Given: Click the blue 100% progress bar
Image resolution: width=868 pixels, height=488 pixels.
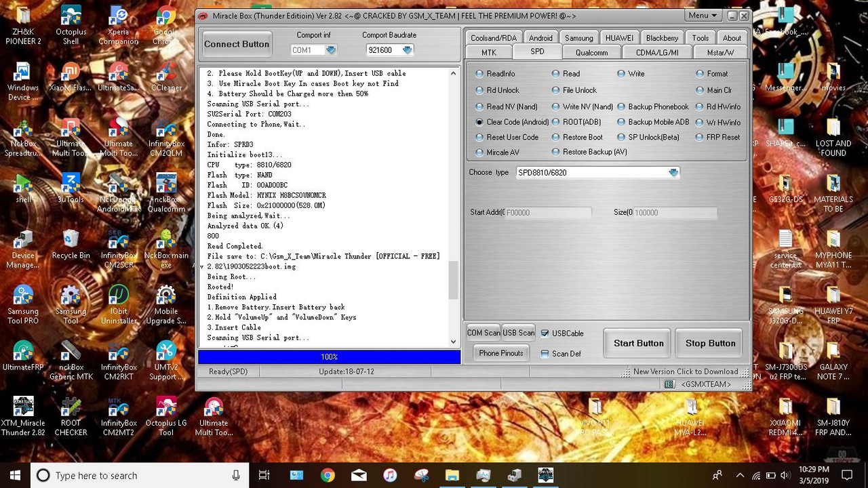Looking at the screenshot, I should [x=330, y=357].
